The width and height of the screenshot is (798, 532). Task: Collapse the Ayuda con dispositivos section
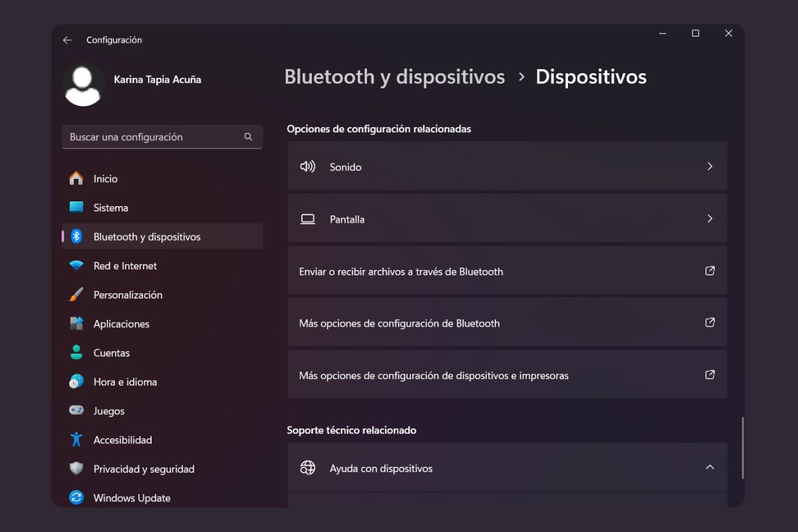point(710,467)
